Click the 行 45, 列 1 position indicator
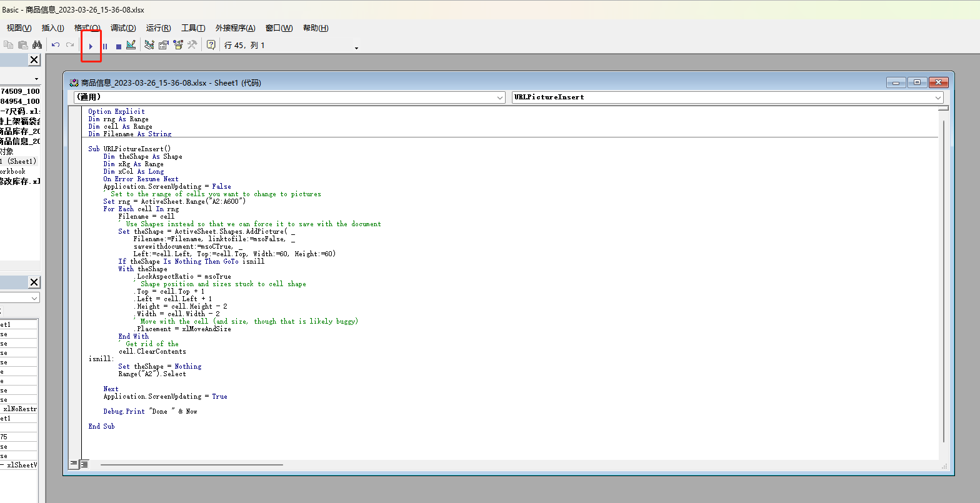Image resolution: width=980 pixels, height=503 pixels. point(244,46)
